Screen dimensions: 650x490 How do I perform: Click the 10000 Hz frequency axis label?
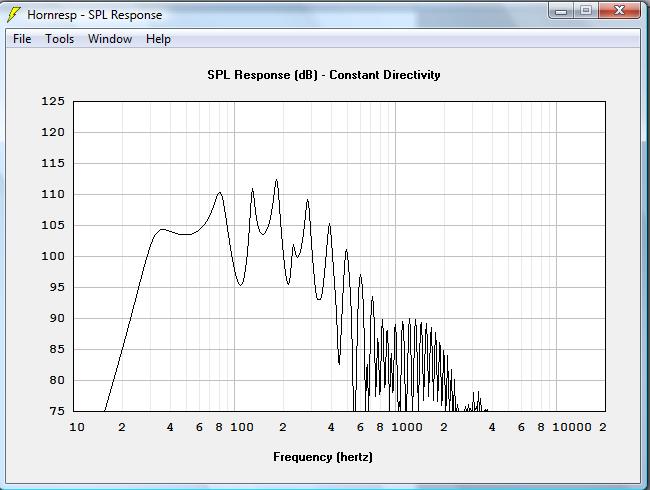(572, 427)
